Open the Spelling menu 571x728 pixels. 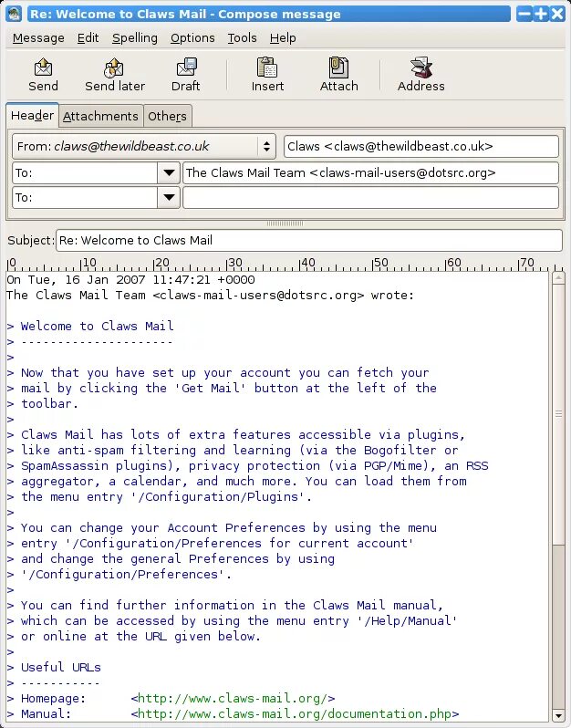coord(135,38)
